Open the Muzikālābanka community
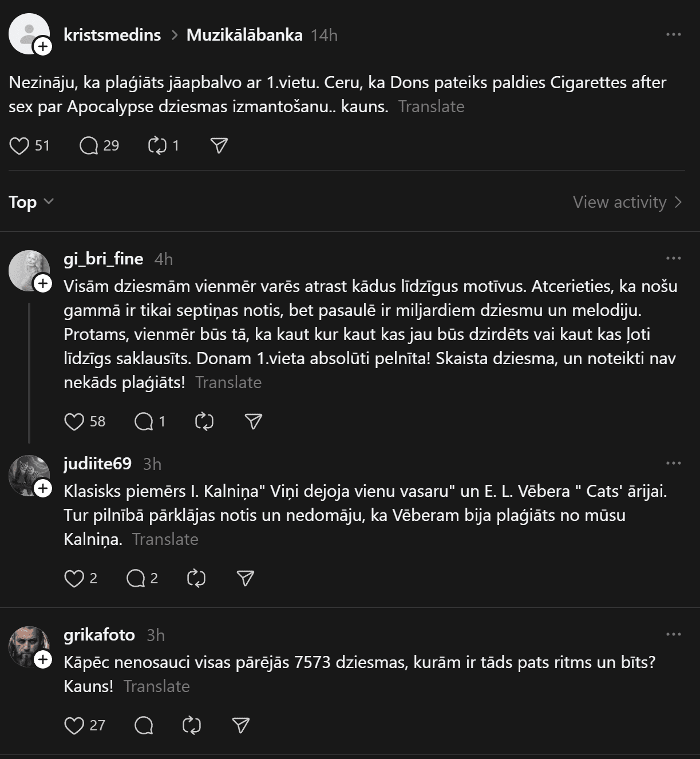700x759 pixels. (x=244, y=35)
